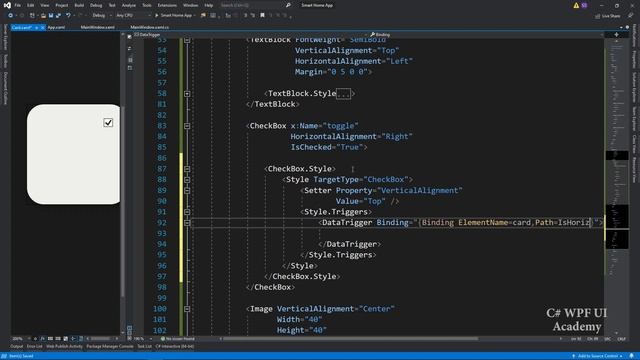640x360 pixels.
Task: Click the Live Share icon
Action: [x=597, y=16]
